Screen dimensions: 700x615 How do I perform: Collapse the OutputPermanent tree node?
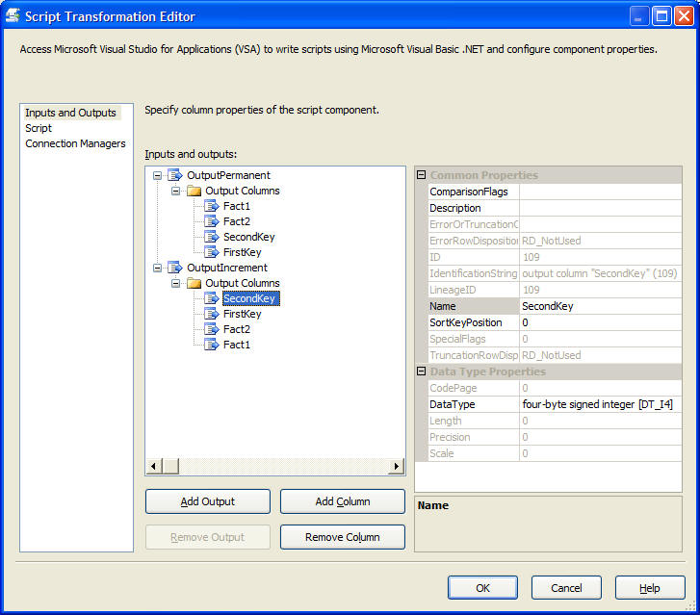click(x=157, y=175)
